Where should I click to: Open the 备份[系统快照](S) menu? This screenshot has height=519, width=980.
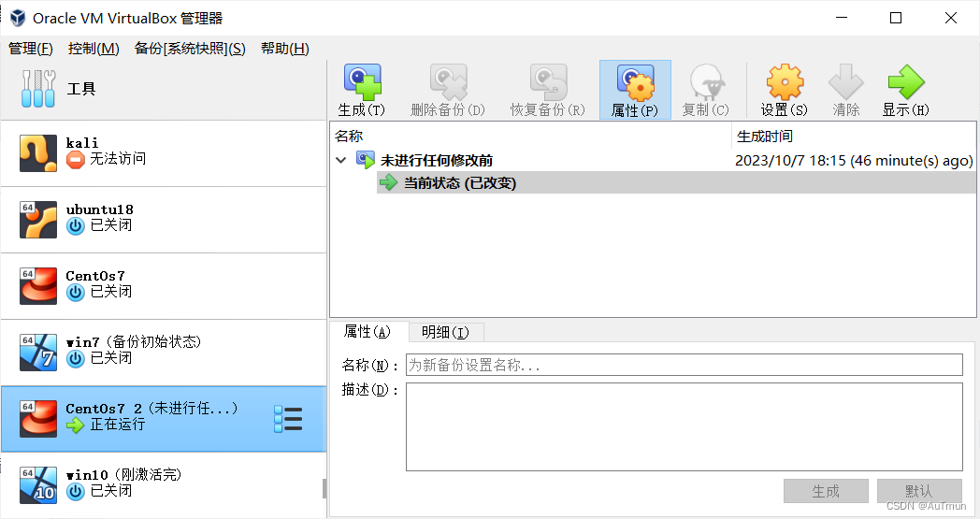pos(190,48)
